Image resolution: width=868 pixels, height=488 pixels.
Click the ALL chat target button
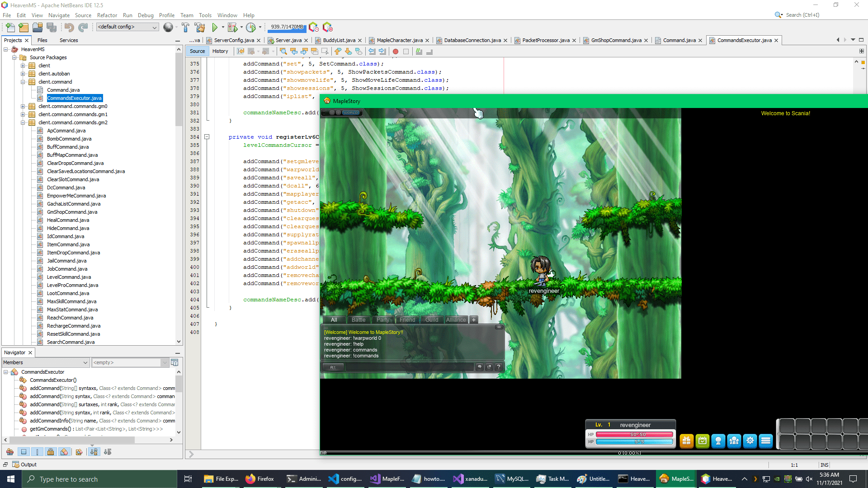(333, 367)
